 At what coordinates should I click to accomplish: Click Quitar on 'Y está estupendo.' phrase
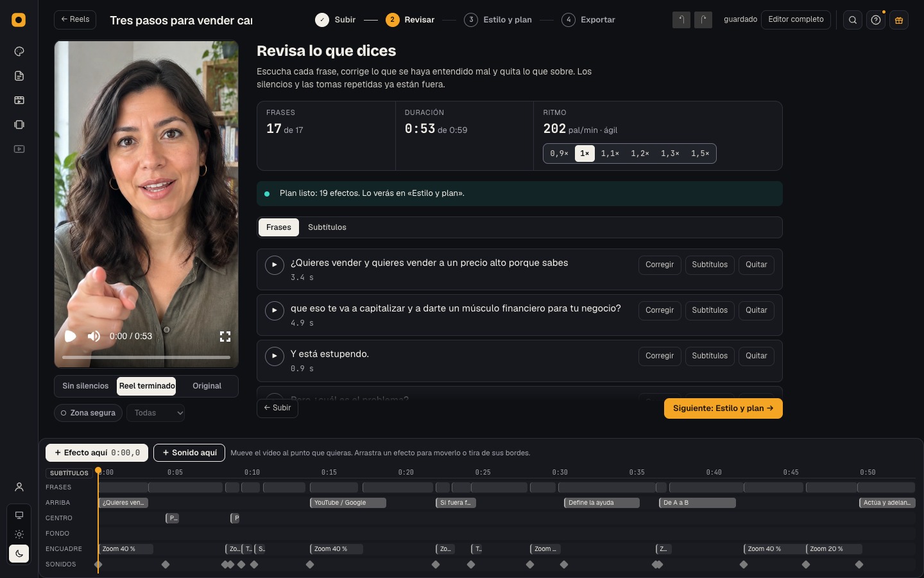(757, 356)
